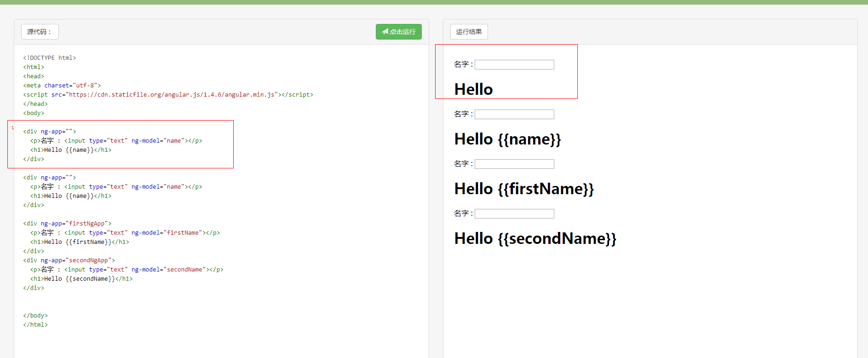Click the Hello {{name}} heading in results
This screenshot has height=358, width=868.
(x=507, y=139)
